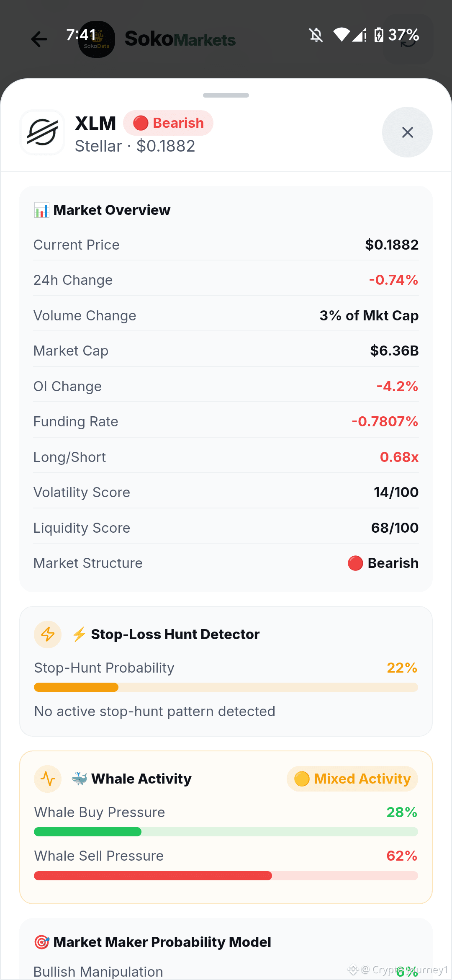Select the Market Structure Bearish row
The width and height of the screenshot is (452, 980).
point(226,563)
